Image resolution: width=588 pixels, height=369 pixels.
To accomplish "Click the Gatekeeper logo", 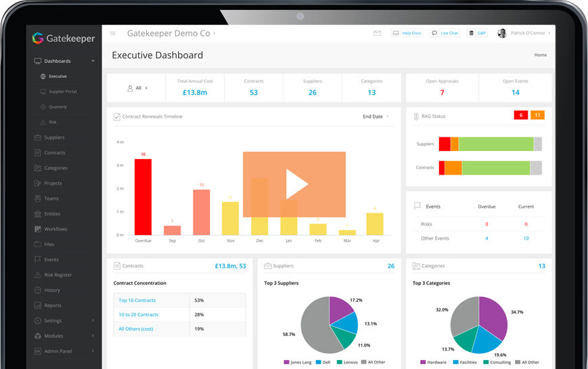I will click(64, 39).
